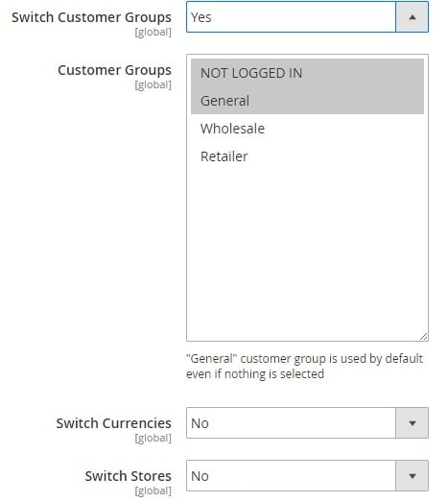The height and width of the screenshot is (502, 448).
Task: Choose Wholesale in Customer Groups list
Action: pos(307,129)
